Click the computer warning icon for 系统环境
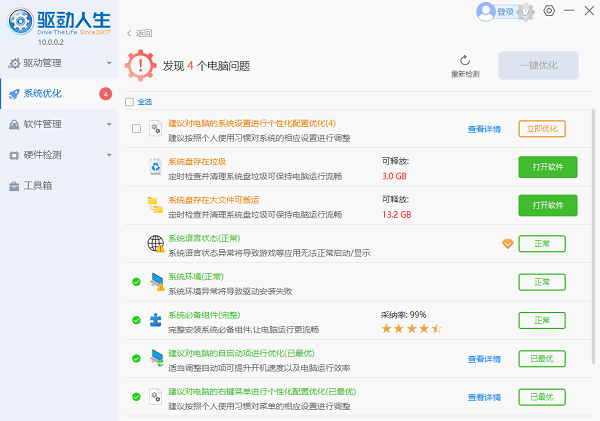 157,282
